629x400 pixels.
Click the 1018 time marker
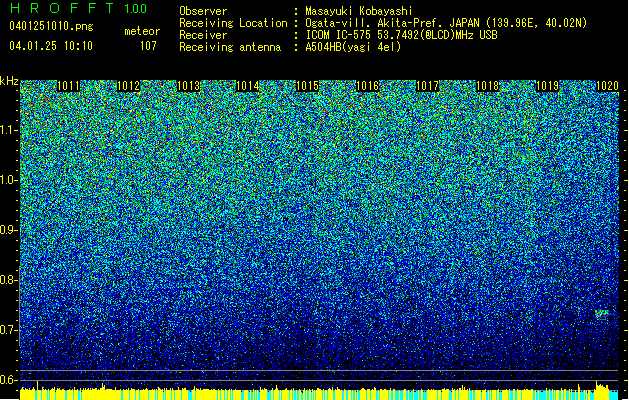pyautogui.click(x=487, y=86)
